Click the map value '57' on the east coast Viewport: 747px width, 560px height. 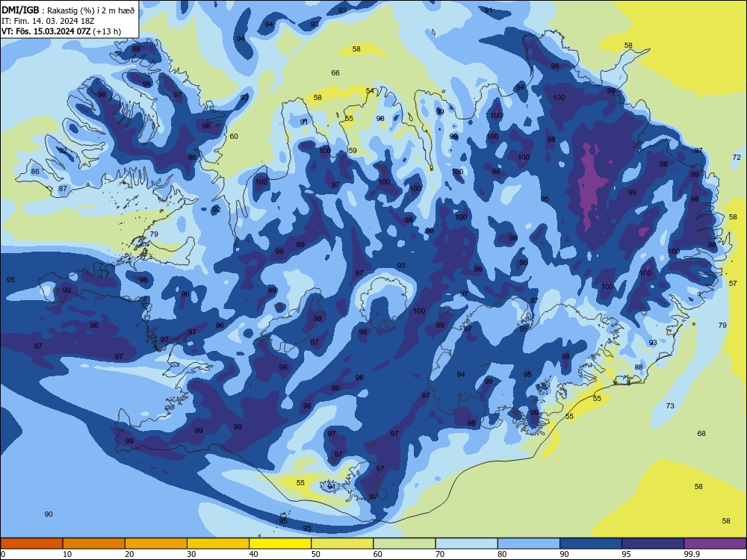pyautogui.click(x=734, y=283)
